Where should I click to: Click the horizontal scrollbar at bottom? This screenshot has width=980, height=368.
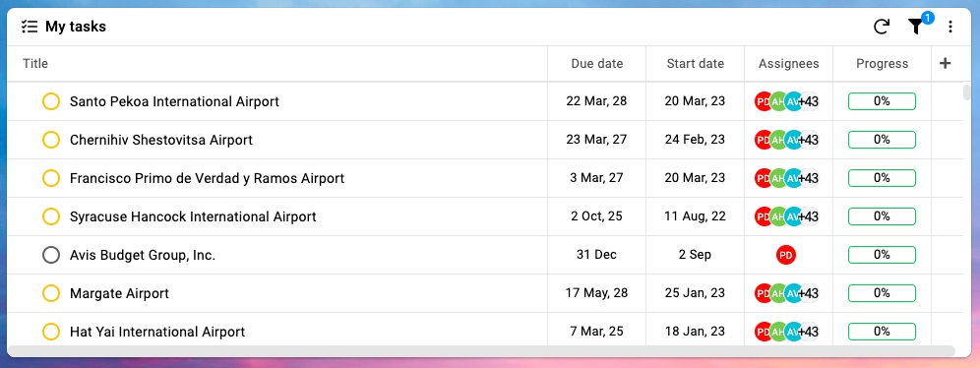tap(480, 350)
